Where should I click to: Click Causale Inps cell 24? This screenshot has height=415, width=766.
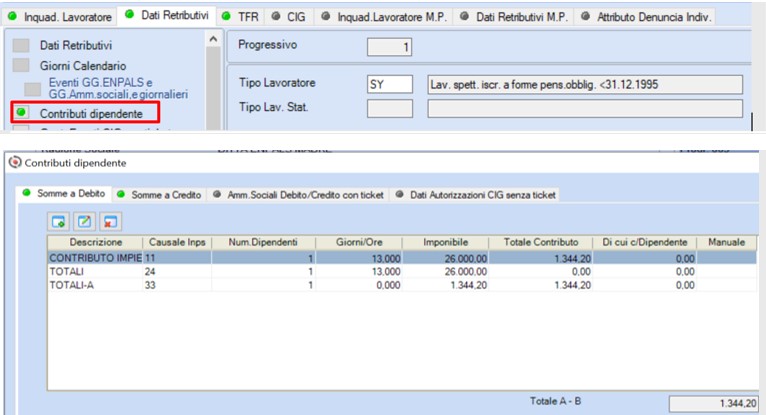[x=177, y=271]
